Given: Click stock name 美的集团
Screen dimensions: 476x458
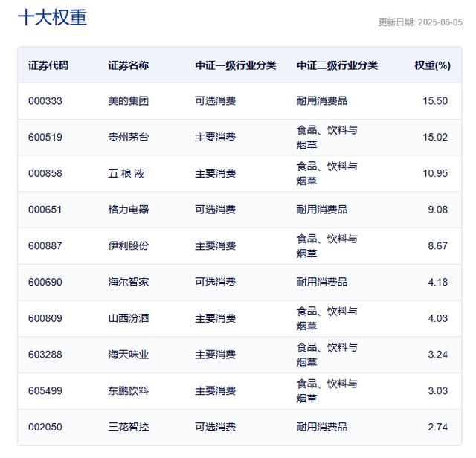Looking at the screenshot, I should [x=129, y=101].
